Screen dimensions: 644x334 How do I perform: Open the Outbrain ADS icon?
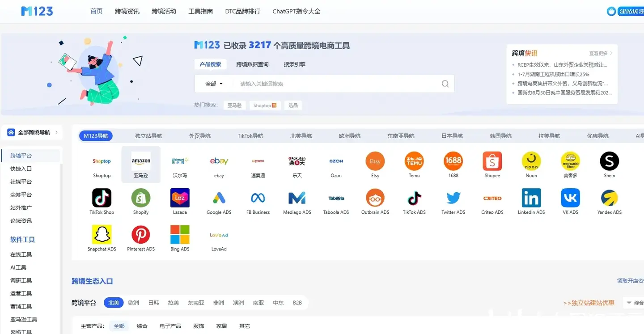click(375, 198)
